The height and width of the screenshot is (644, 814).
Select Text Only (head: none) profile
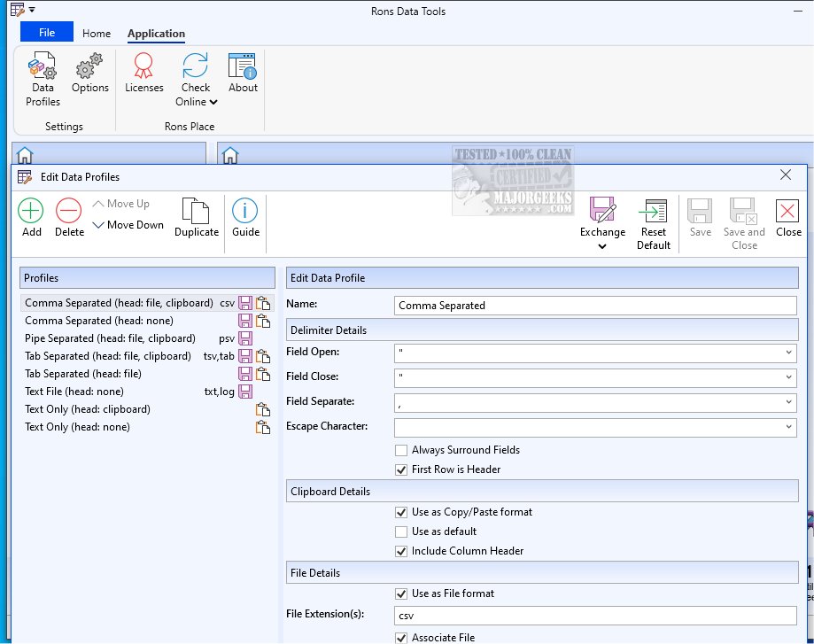(x=147, y=427)
